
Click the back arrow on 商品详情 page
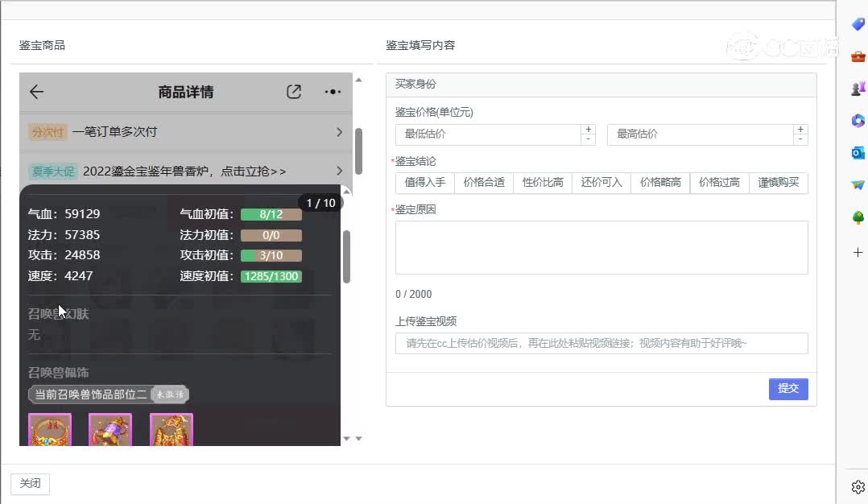pos(35,92)
